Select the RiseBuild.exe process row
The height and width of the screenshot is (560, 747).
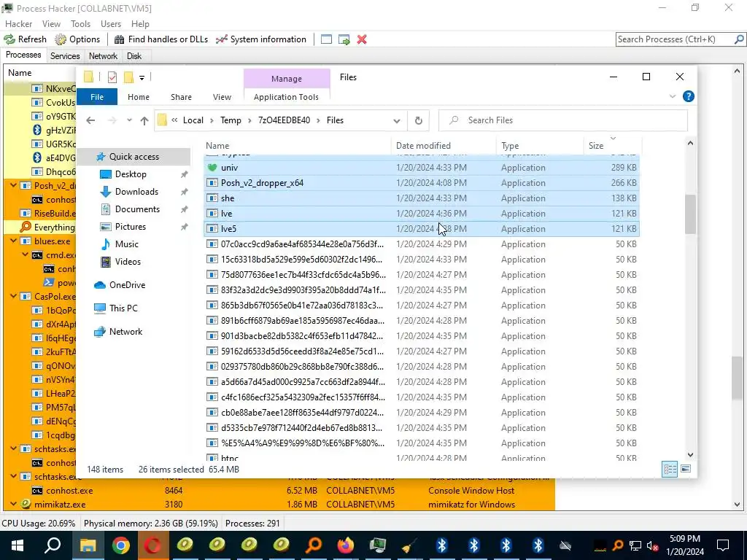tap(47, 214)
